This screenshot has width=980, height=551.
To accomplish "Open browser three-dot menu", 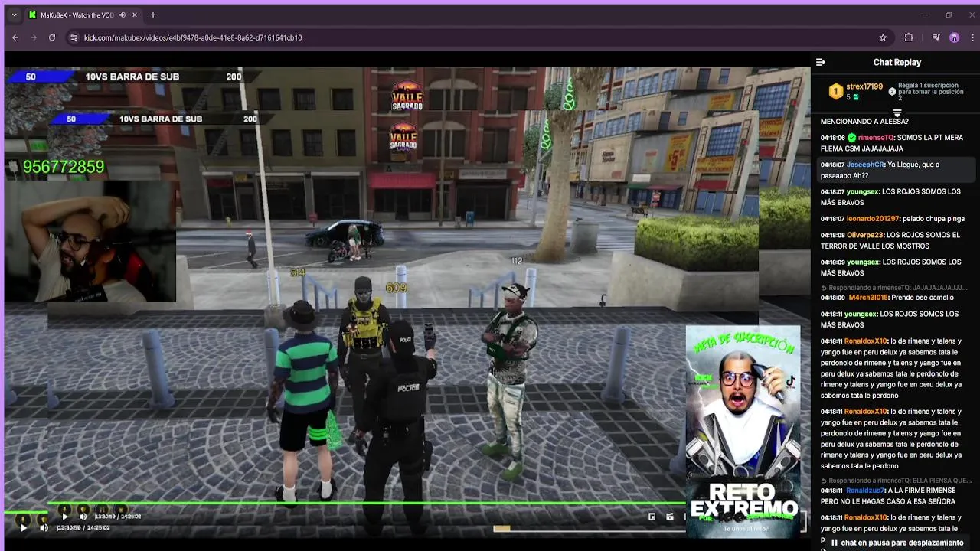I will [972, 37].
